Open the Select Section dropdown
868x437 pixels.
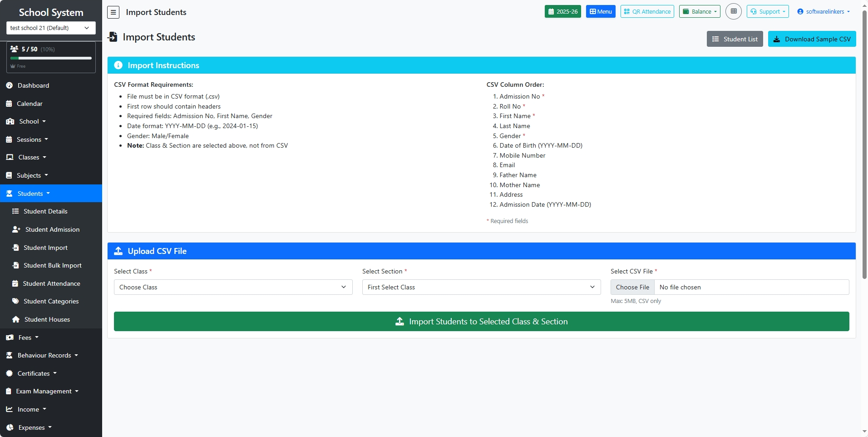pyautogui.click(x=481, y=287)
